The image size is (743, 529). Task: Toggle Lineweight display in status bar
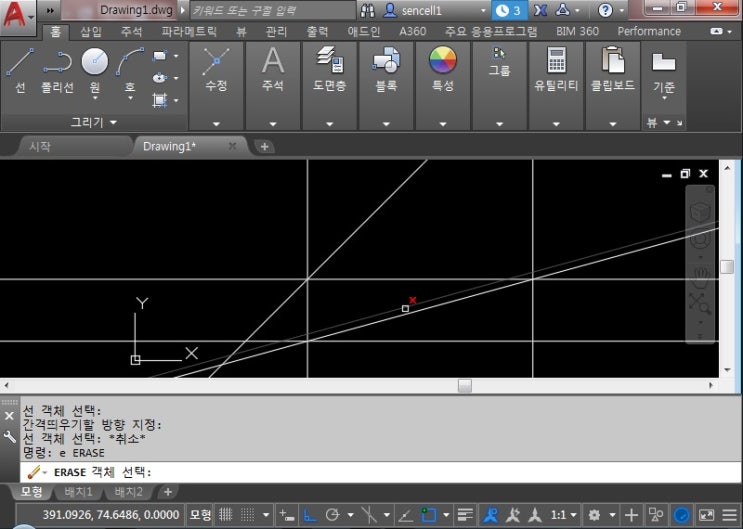466,515
